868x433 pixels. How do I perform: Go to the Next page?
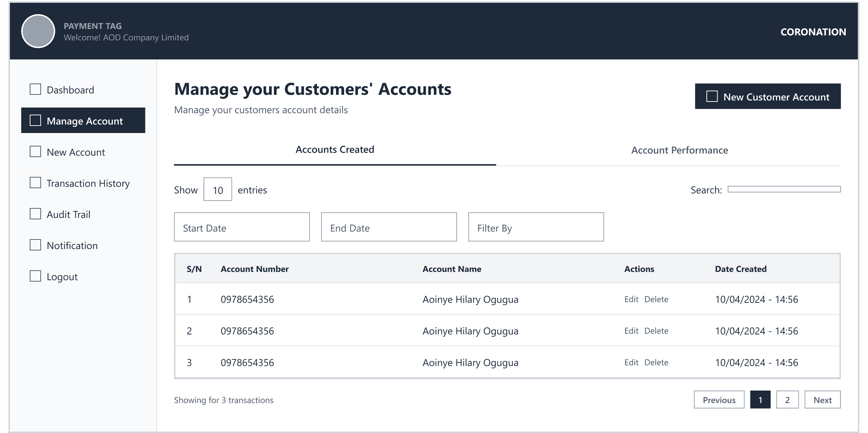822,400
